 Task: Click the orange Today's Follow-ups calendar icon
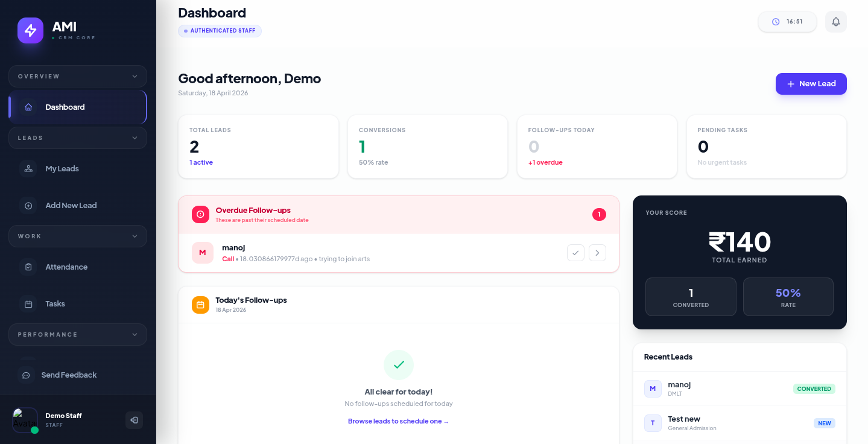pos(200,305)
